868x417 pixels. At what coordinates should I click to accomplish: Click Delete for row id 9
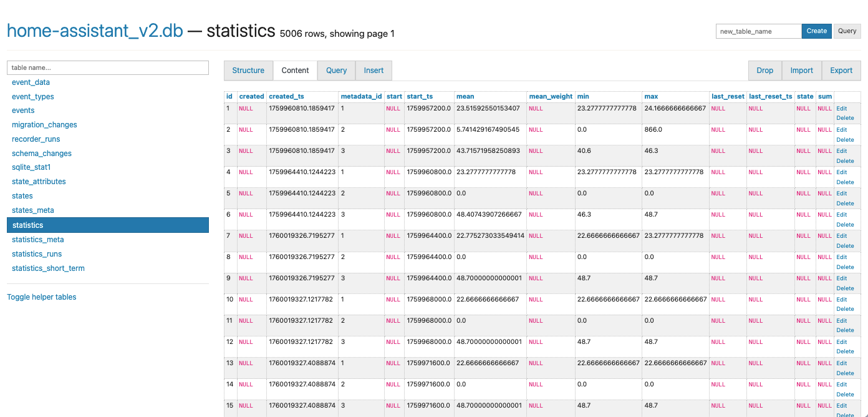[846, 288]
